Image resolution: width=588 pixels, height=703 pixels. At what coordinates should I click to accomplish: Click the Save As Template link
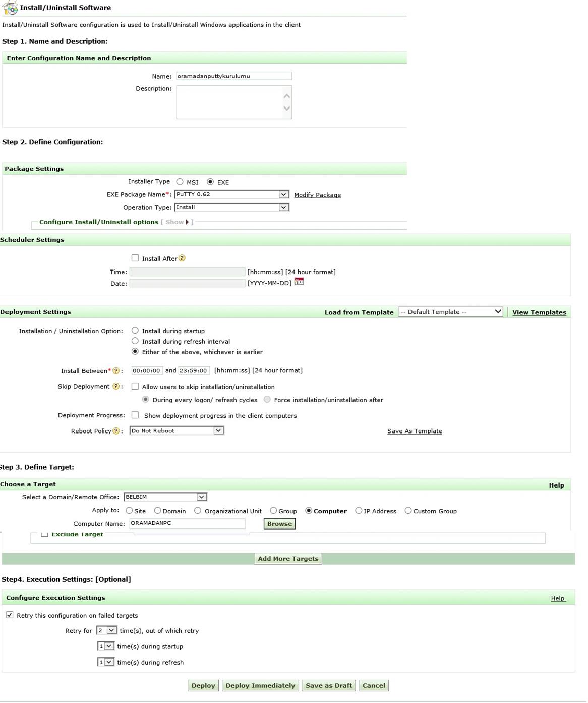[415, 431]
